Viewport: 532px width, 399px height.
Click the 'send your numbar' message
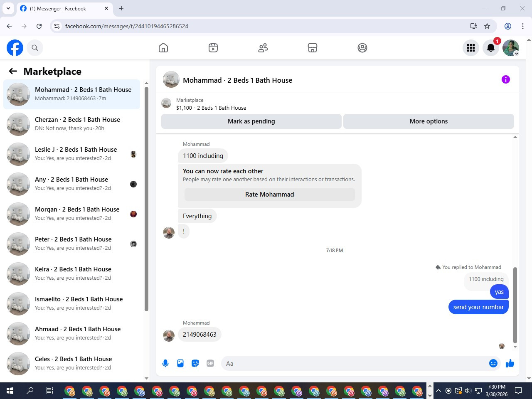[x=478, y=307]
